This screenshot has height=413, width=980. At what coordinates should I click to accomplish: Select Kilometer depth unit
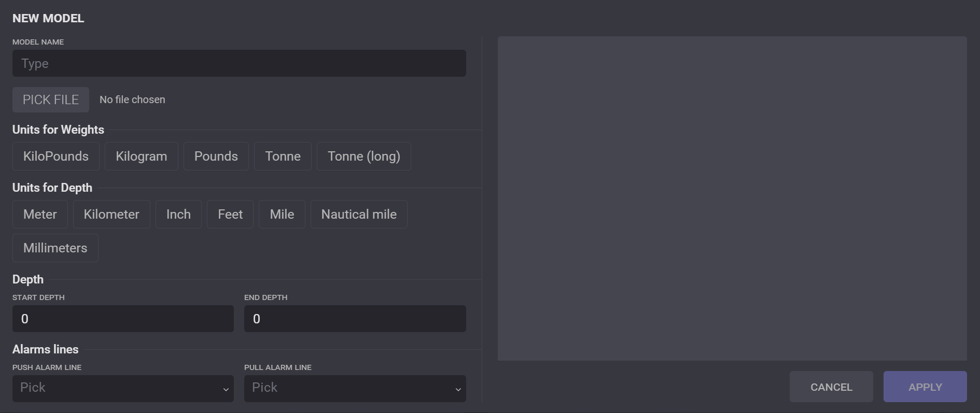point(111,215)
